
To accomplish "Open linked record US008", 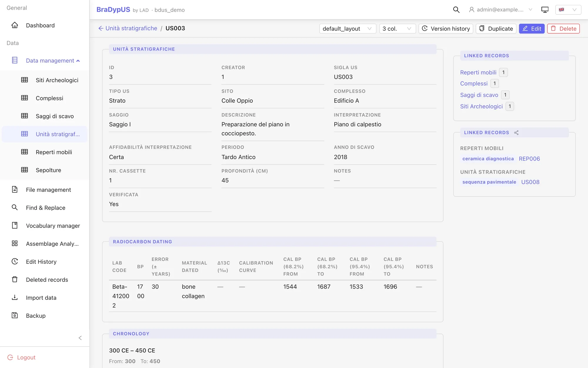I will 530,182.
